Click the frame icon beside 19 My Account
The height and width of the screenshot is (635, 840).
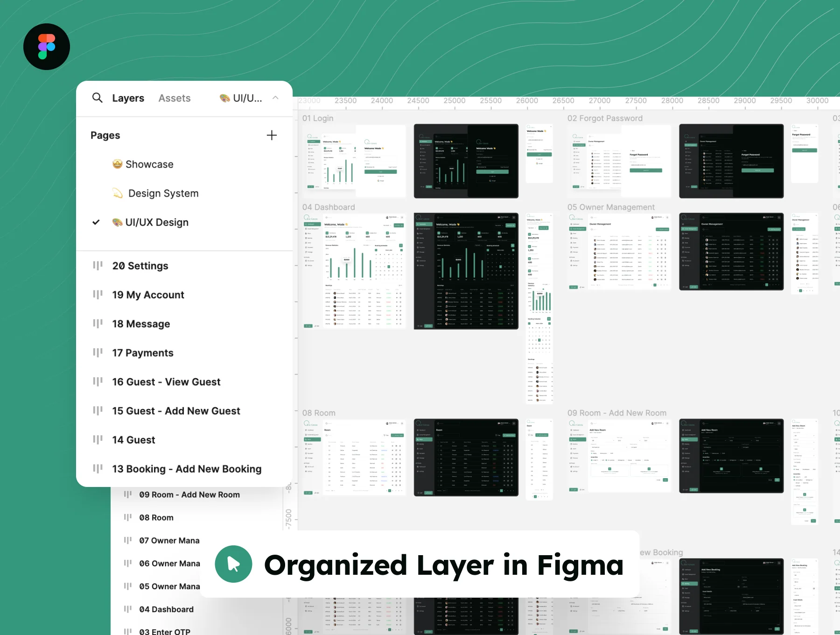[98, 295]
